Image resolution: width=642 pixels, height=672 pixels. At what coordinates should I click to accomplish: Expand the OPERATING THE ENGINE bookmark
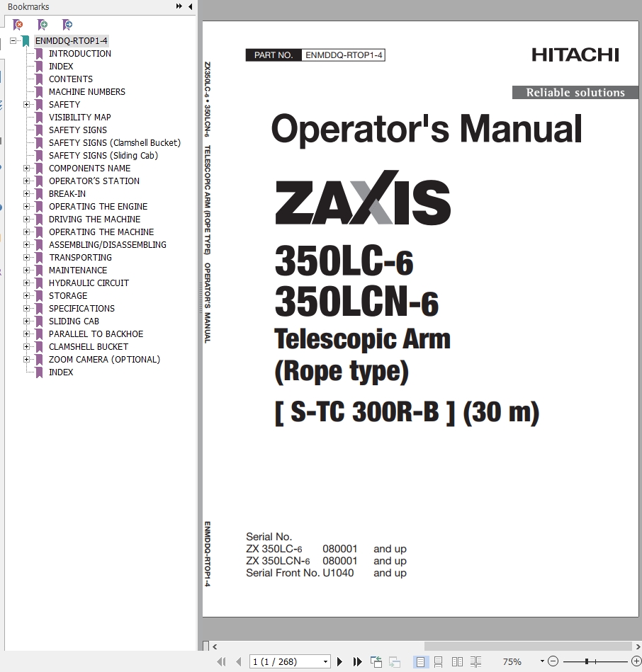tap(26, 207)
